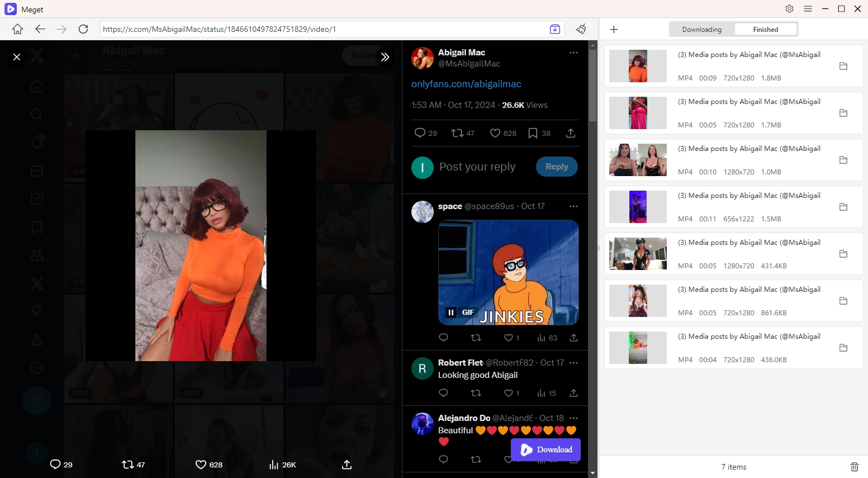Share space's reply

573,338
